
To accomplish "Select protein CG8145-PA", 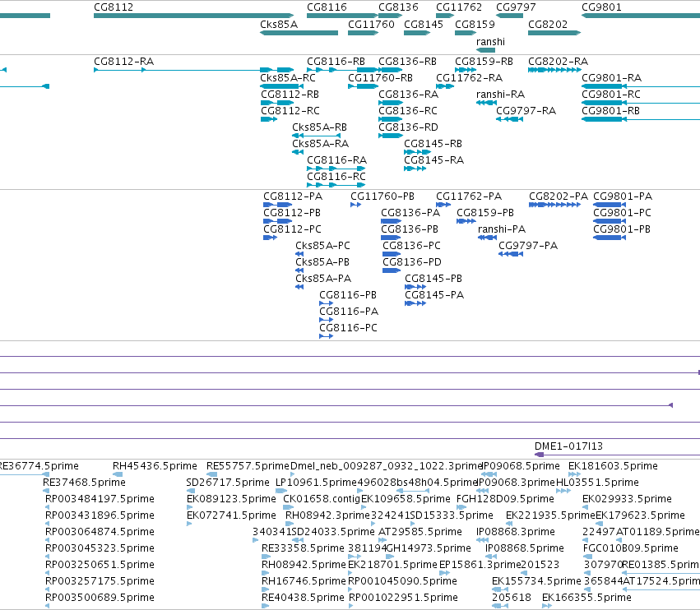I will [x=415, y=303].
